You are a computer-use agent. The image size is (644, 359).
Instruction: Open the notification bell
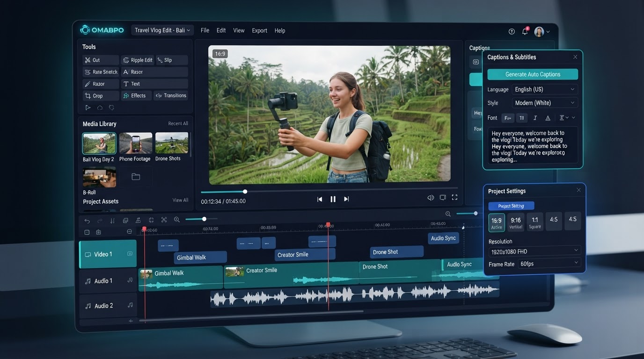coord(525,31)
